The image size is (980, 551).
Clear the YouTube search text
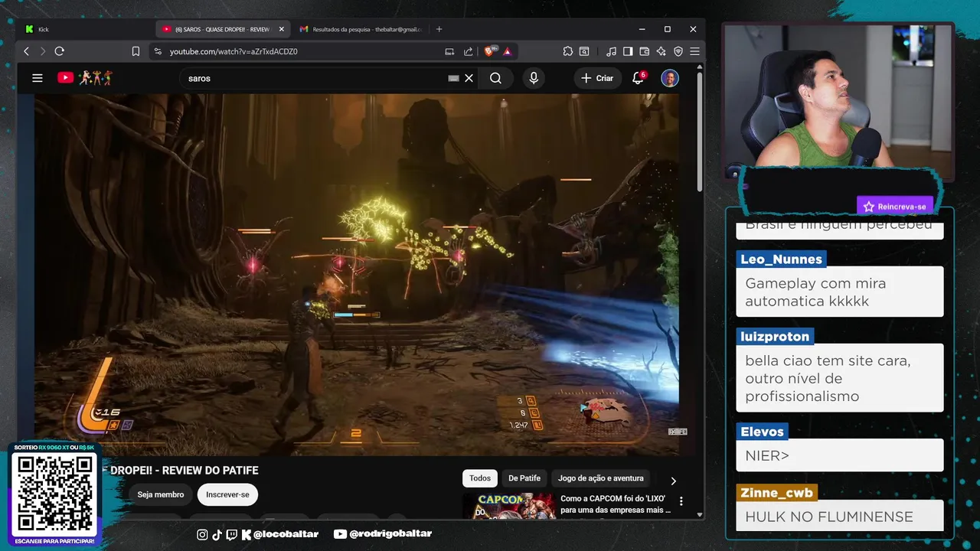[x=469, y=78]
